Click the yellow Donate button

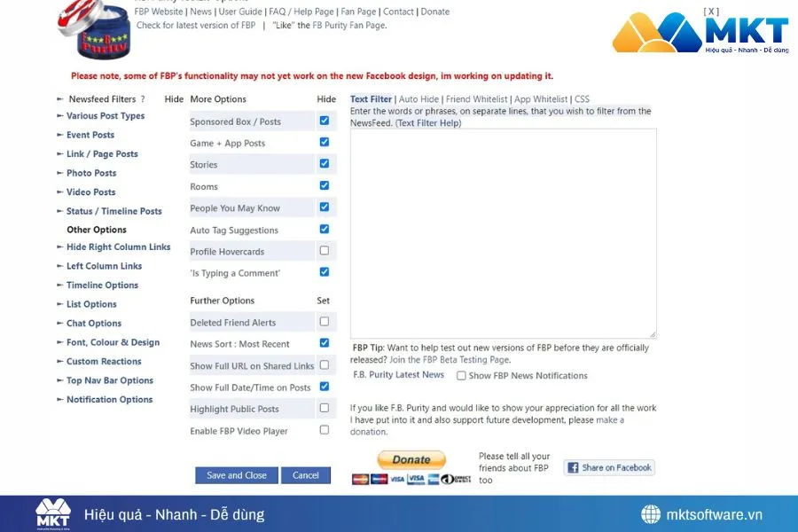411,459
